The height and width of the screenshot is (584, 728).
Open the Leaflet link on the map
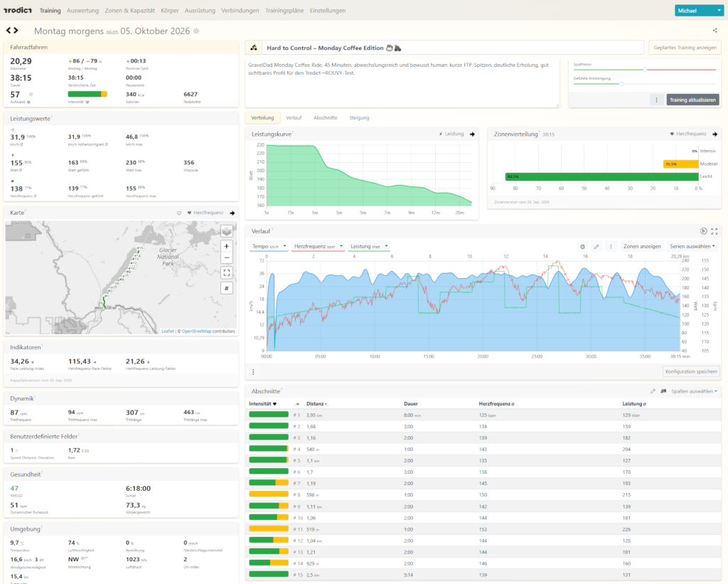[x=168, y=331]
